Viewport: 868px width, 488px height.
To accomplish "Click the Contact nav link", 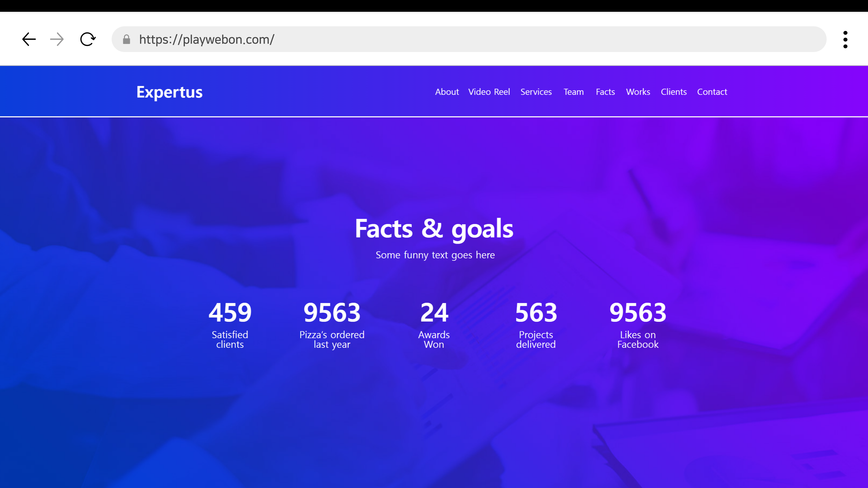I will (x=712, y=92).
